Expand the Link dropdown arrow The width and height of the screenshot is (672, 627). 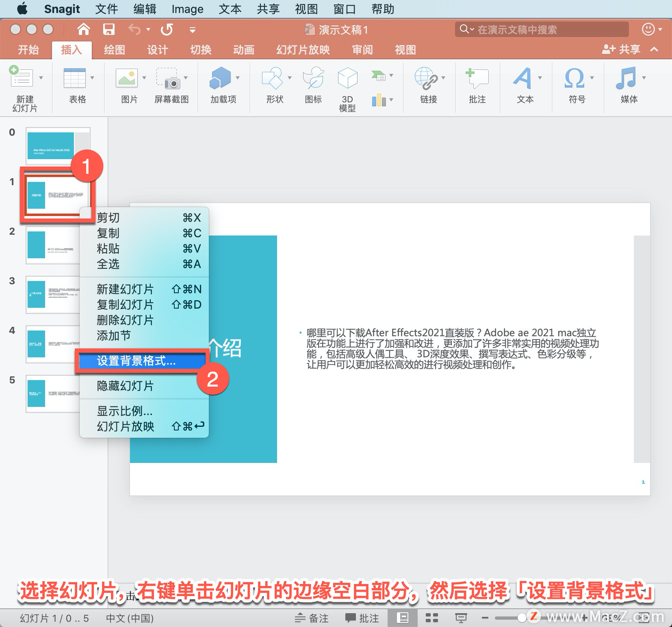point(443,78)
